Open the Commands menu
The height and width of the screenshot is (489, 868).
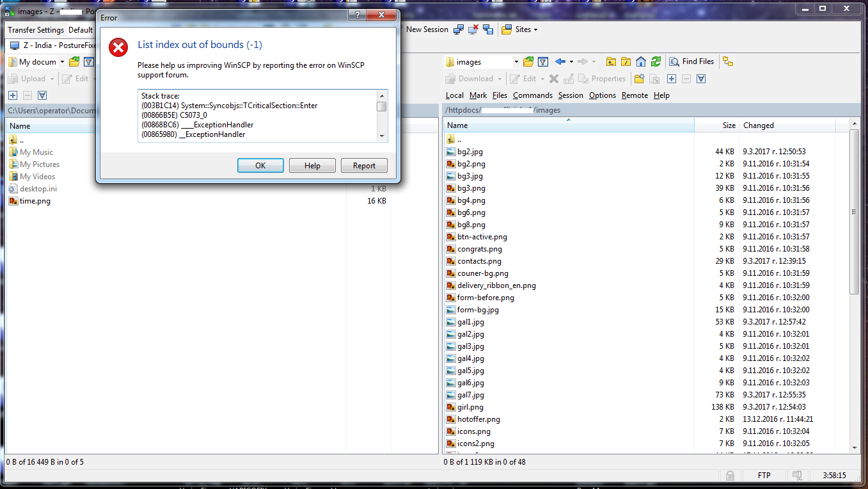point(532,95)
